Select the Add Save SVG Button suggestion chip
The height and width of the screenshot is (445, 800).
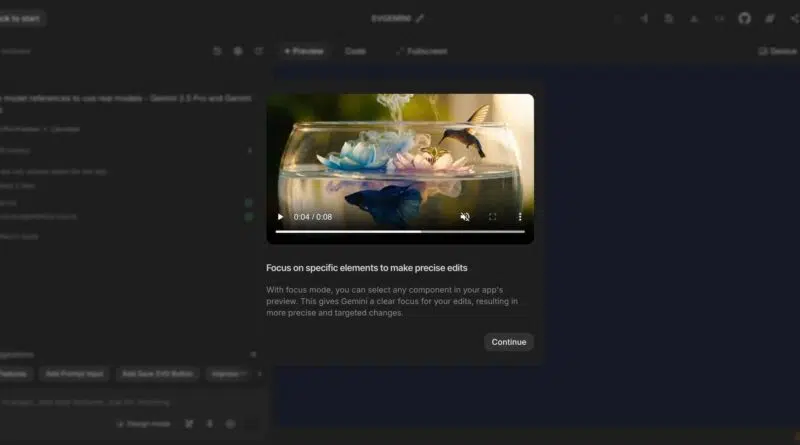point(158,374)
